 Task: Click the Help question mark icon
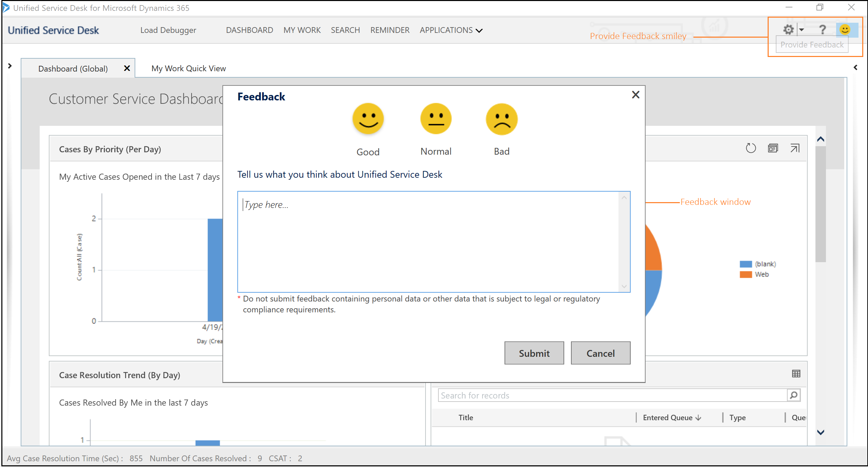[822, 29]
